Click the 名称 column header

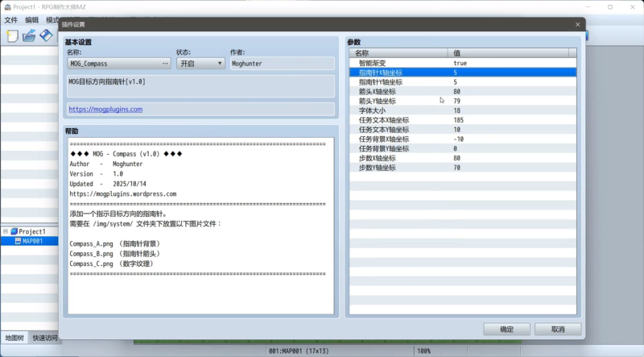(x=398, y=53)
